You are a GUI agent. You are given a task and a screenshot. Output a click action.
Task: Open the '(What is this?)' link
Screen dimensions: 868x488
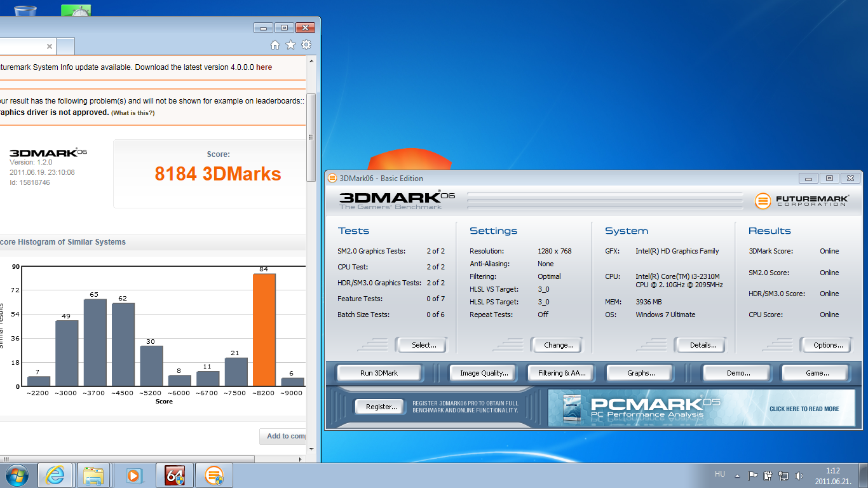[133, 113]
